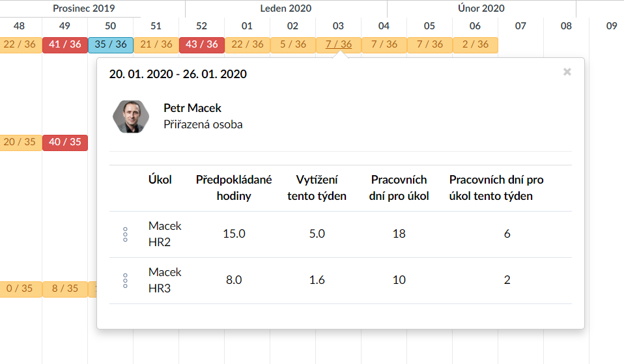Click the 20 / 35 workload cell
The image size is (624, 364).
click(20, 142)
